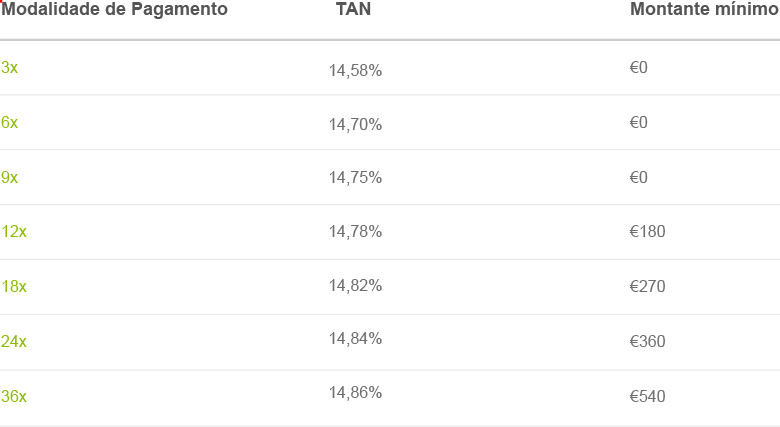Select the 9x installment link
This screenshot has height=427, width=780.
pos(9,178)
